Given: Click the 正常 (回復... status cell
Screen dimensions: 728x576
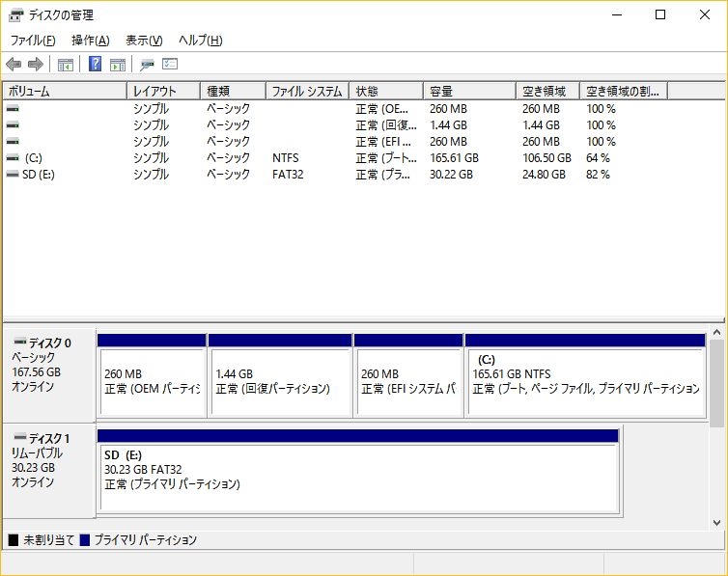Looking at the screenshot, I should click(x=386, y=125).
